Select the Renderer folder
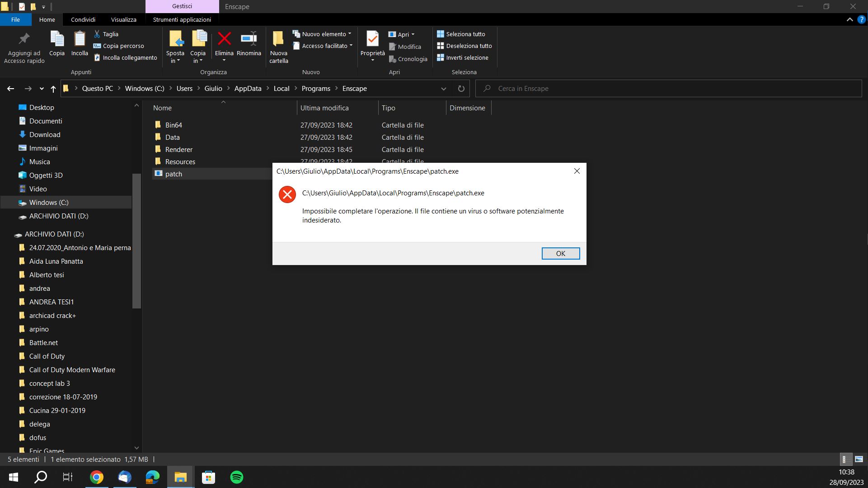The width and height of the screenshot is (868, 488). click(178, 149)
